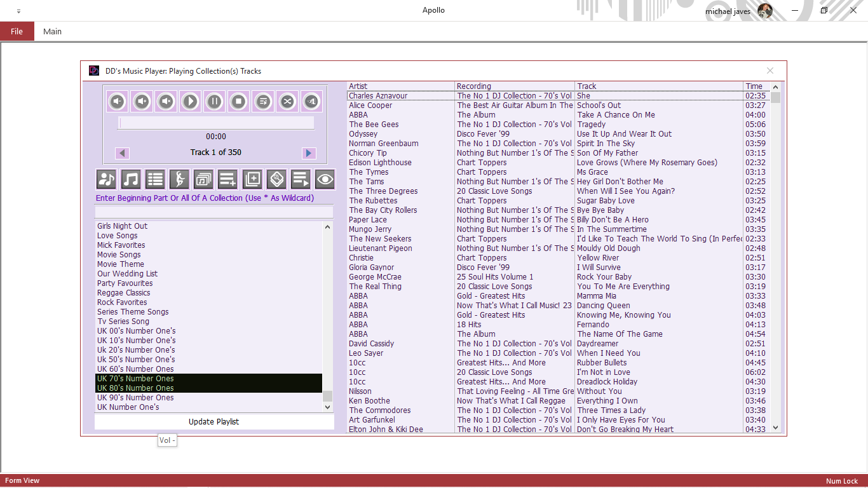
Task: Raise the volume with Vol + button
Action: tap(142, 101)
